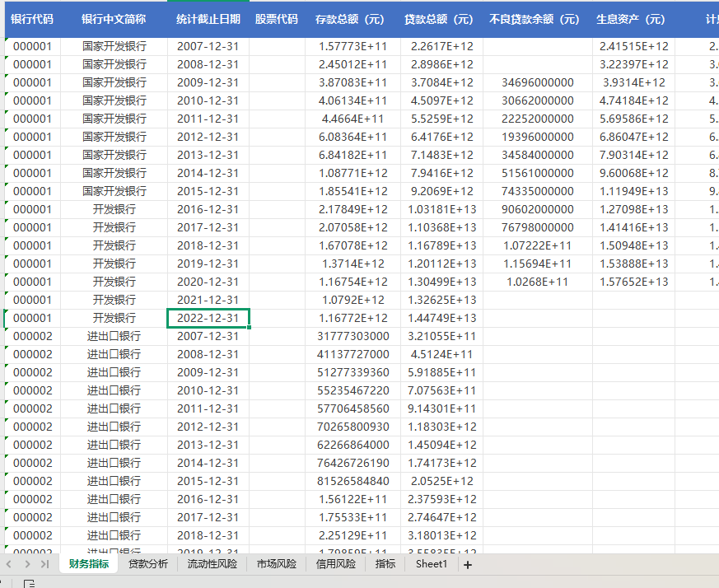
Task: Switch to the 贷款分析 sheet tab
Action: (147, 563)
